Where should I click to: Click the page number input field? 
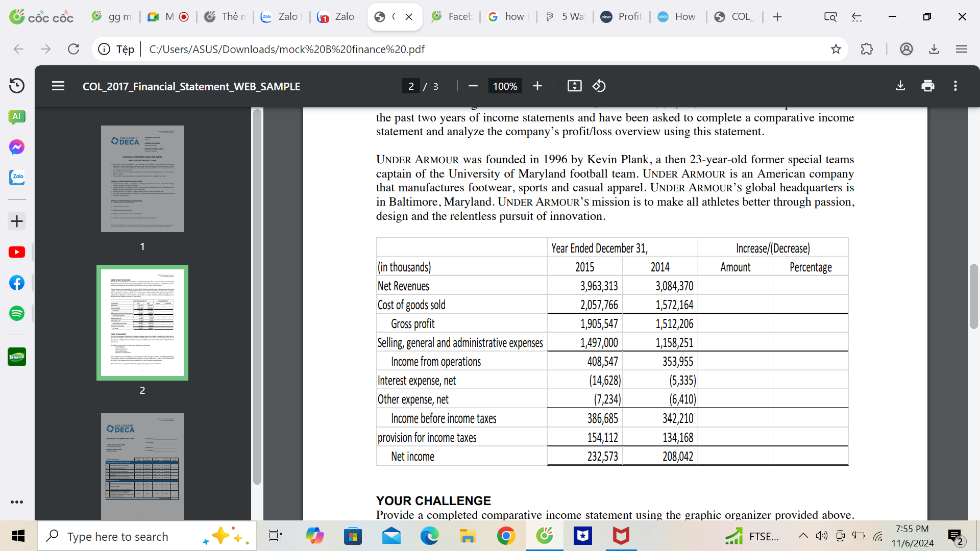coord(411,86)
